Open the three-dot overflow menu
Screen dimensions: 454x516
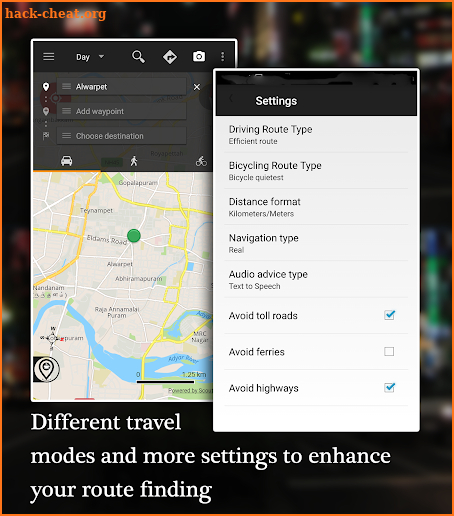pos(223,56)
